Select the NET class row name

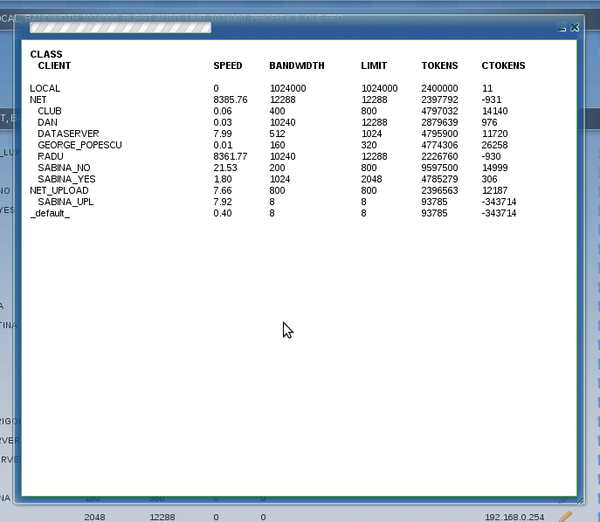tap(38, 100)
